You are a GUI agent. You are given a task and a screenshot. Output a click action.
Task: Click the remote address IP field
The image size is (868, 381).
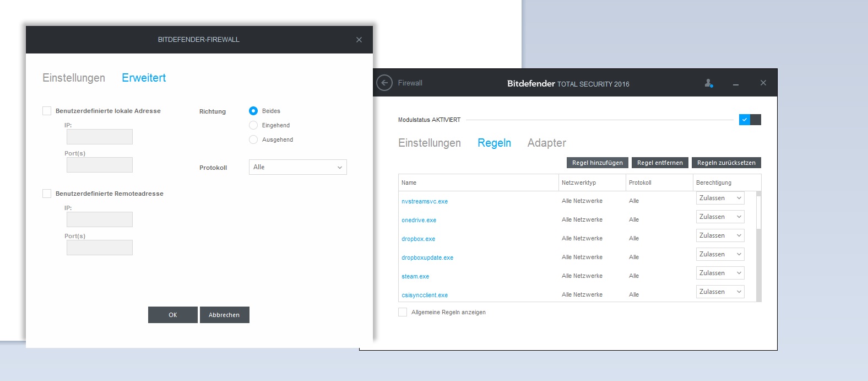(x=100, y=219)
